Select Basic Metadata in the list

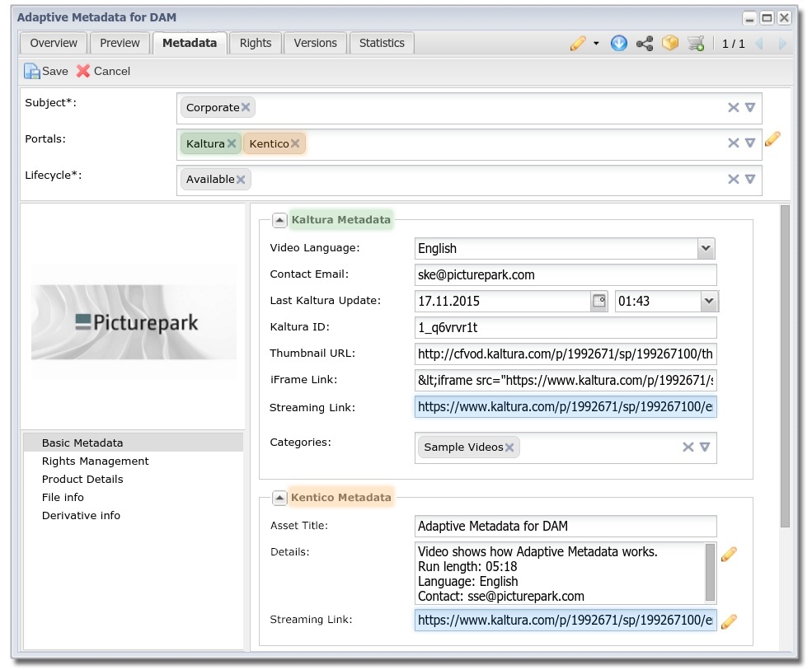[x=134, y=443]
